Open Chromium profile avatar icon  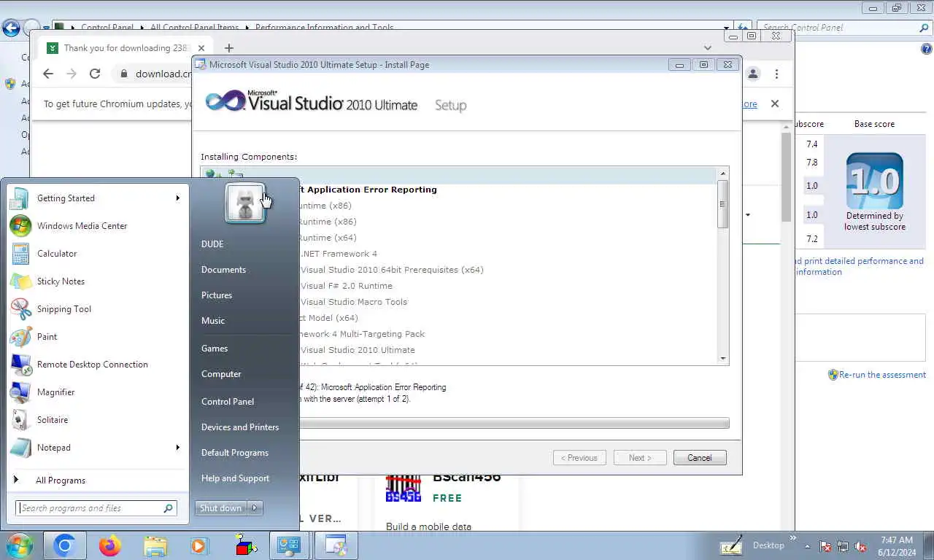pyautogui.click(x=753, y=74)
